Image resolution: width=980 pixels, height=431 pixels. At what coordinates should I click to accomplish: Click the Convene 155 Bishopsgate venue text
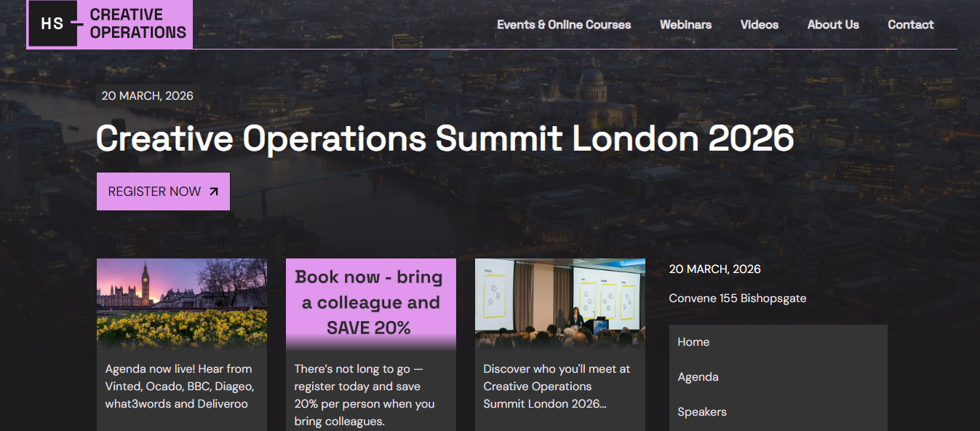point(737,298)
